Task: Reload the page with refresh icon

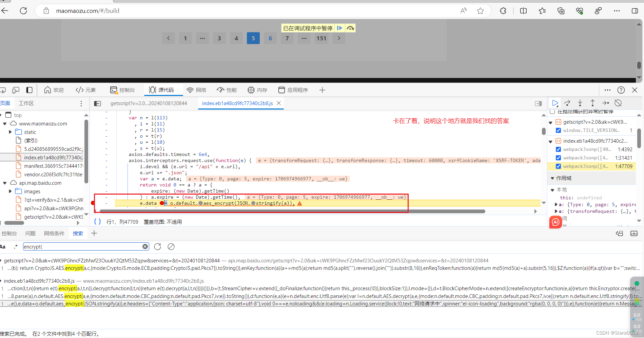Action: (x=23, y=11)
